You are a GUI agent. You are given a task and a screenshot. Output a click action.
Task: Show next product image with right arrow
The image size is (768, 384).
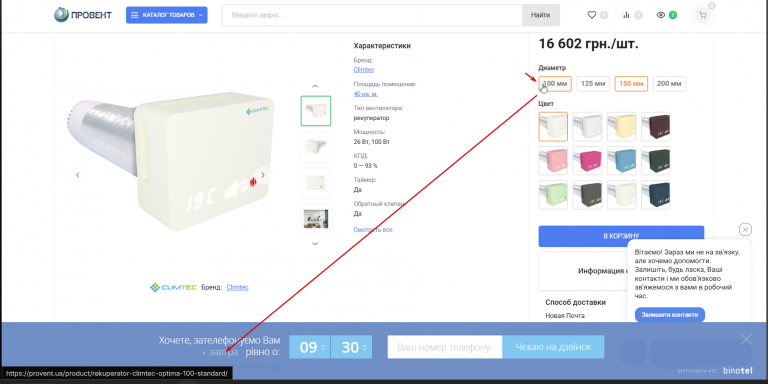(x=263, y=175)
